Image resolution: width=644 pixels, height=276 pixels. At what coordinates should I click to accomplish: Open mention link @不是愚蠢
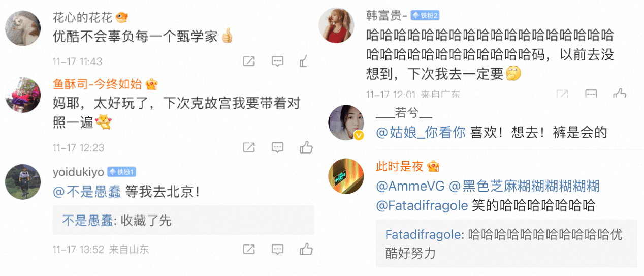(x=87, y=192)
